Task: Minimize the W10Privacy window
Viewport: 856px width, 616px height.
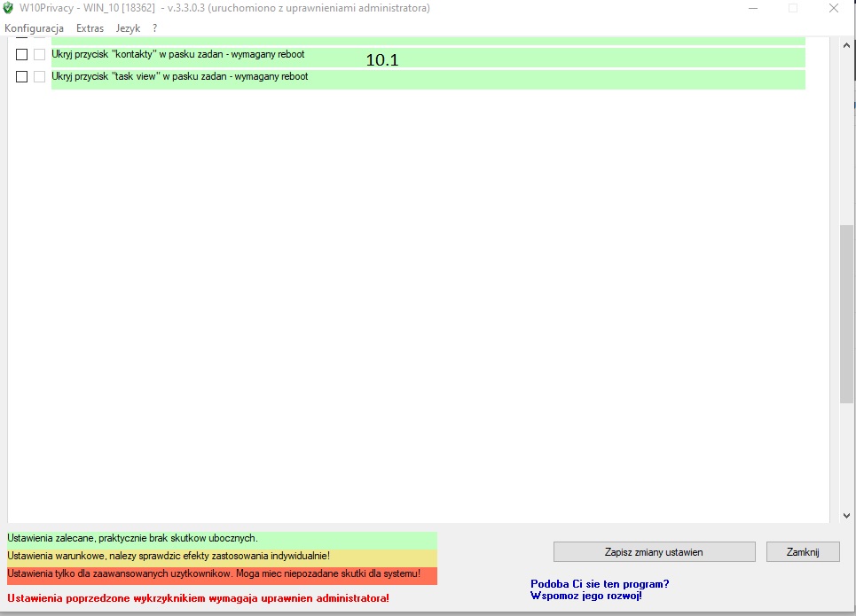Action: click(753, 8)
